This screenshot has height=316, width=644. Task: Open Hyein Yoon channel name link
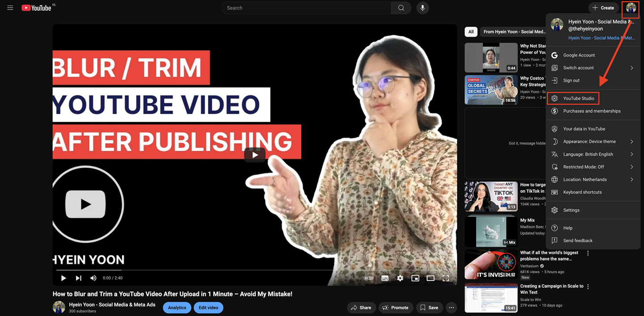112,305
